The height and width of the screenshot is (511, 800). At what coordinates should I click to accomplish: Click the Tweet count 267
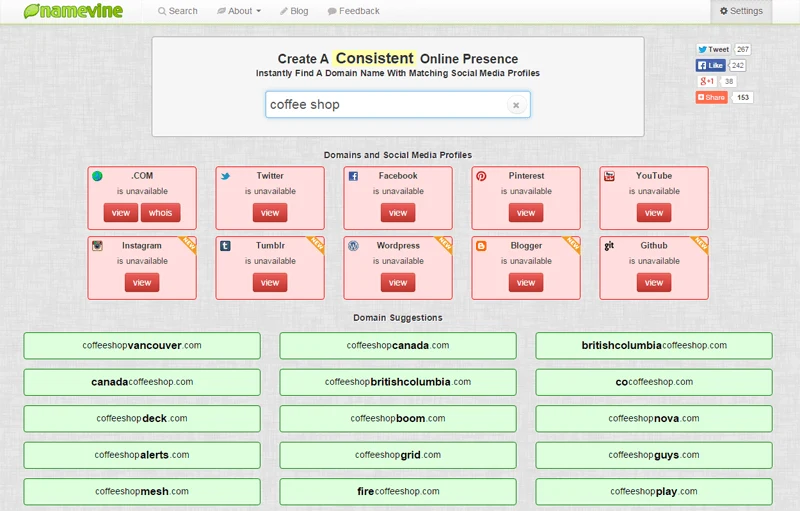tap(742, 49)
